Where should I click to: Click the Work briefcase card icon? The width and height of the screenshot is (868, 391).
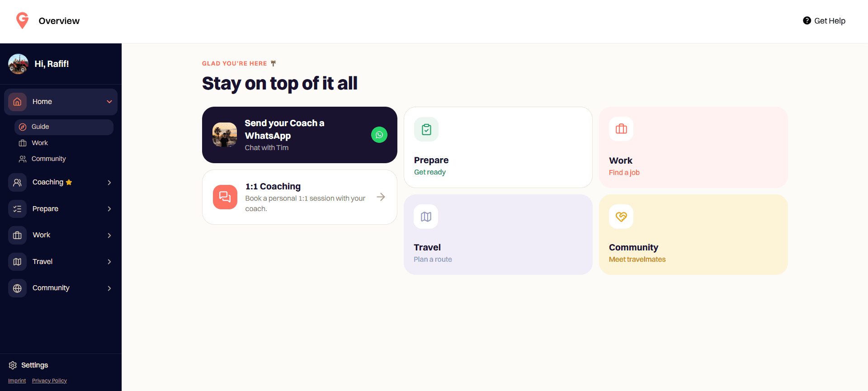pyautogui.click(x=621, y=129)
